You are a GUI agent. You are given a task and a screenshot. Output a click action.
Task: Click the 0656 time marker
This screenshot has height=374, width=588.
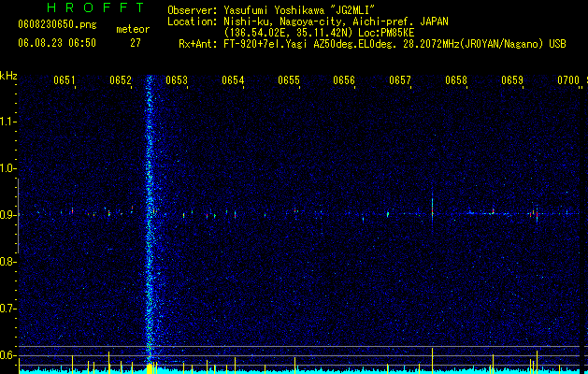point(344,80)
